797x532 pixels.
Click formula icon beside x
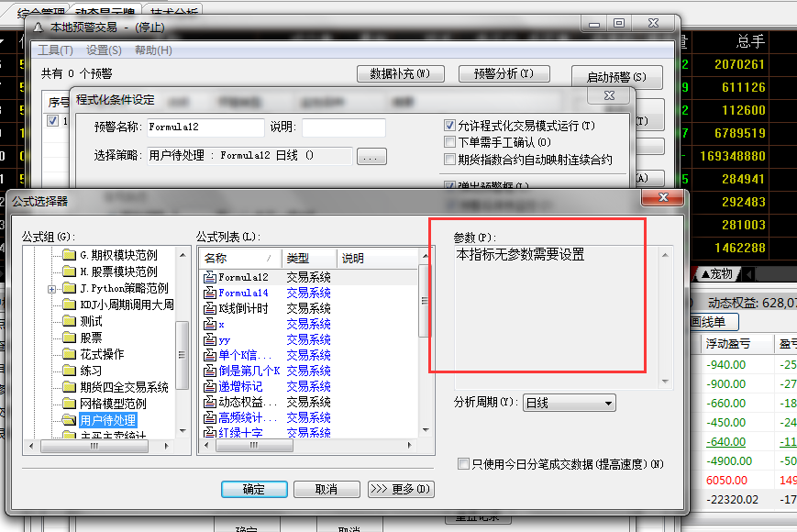pyautogui.click(x=210, y=324)
